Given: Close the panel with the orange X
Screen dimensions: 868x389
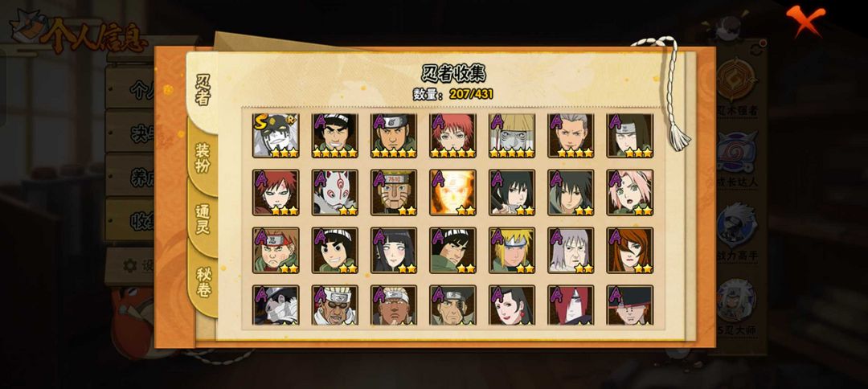Looking at the screenshot, I should 805,20.
